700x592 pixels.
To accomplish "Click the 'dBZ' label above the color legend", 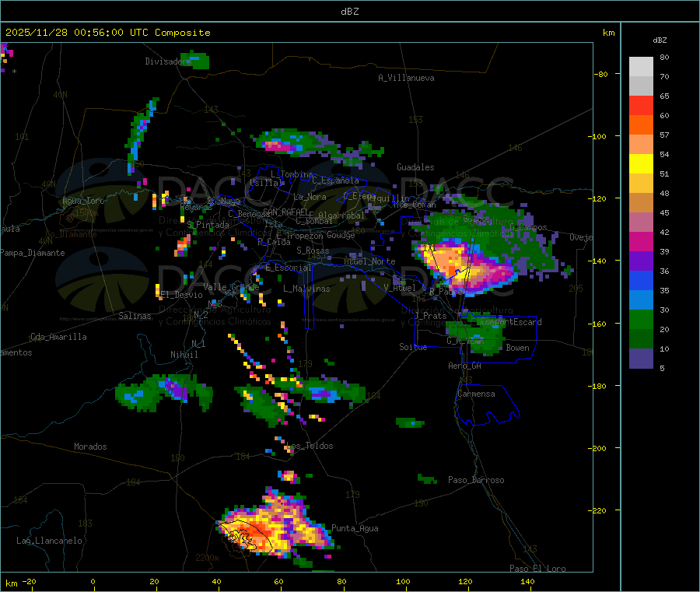I will point(660,40).
